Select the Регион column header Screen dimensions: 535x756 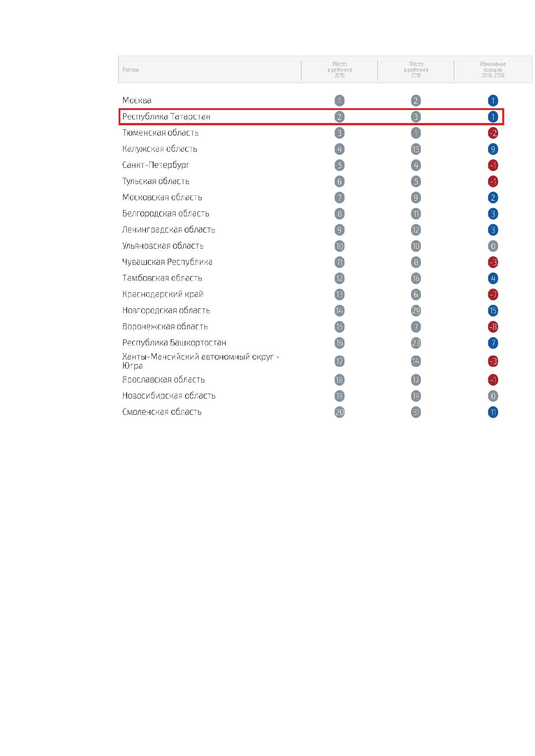pos(131,70)
